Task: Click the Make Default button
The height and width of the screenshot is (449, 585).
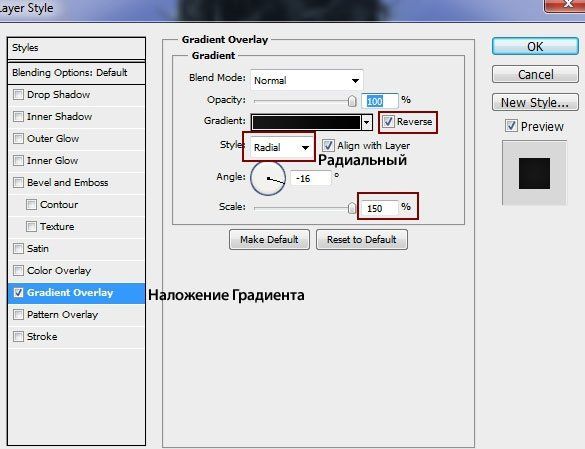Action: point(269,239)
